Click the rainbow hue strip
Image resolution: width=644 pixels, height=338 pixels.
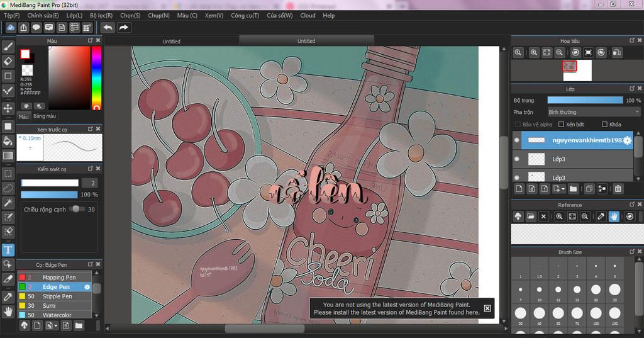pos(96,77)
